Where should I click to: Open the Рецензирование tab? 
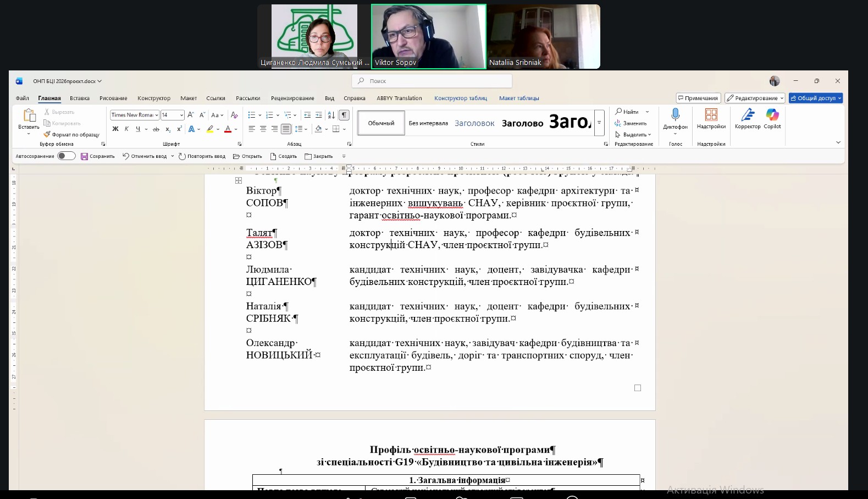coord(292,98)
